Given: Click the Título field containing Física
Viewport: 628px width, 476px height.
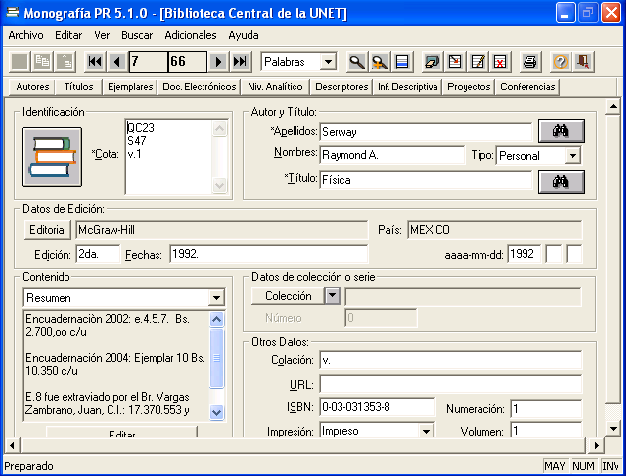Looking at the screenshot, I should point(425,180).
